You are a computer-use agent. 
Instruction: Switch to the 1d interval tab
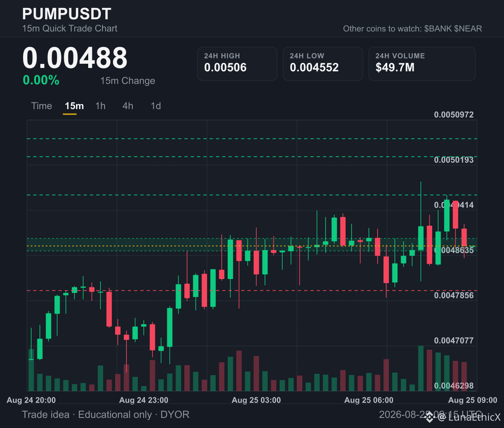pyautogui.click(x=156, y=106)
